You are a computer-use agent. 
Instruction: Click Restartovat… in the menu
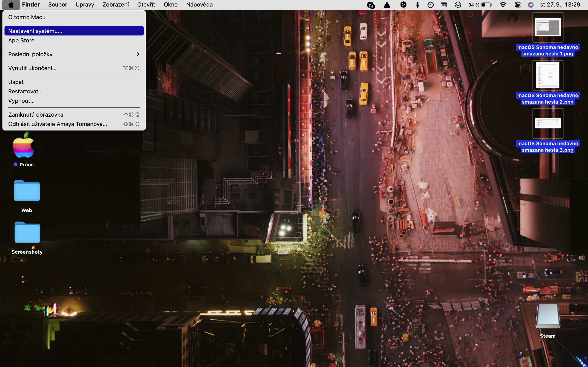pos(25,92)
